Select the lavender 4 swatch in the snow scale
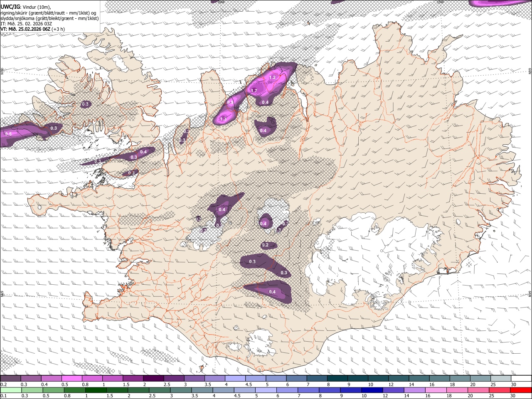The width and height of the screenshot is (532, 399). [235, 378]
